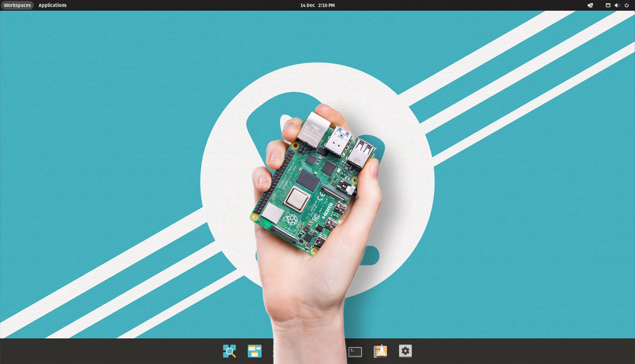Launch the magnifier search launcher in the dock

tap(229, 351)
